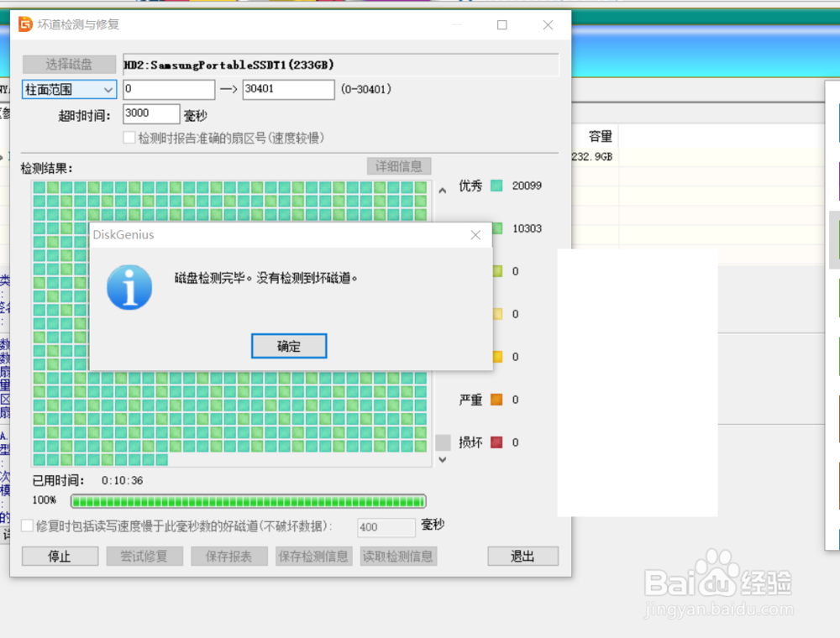Enable the slow-sector repair checkbox near 400 毫秒
The width and height of the screenshot is (840, 638).
pos(27,525)
